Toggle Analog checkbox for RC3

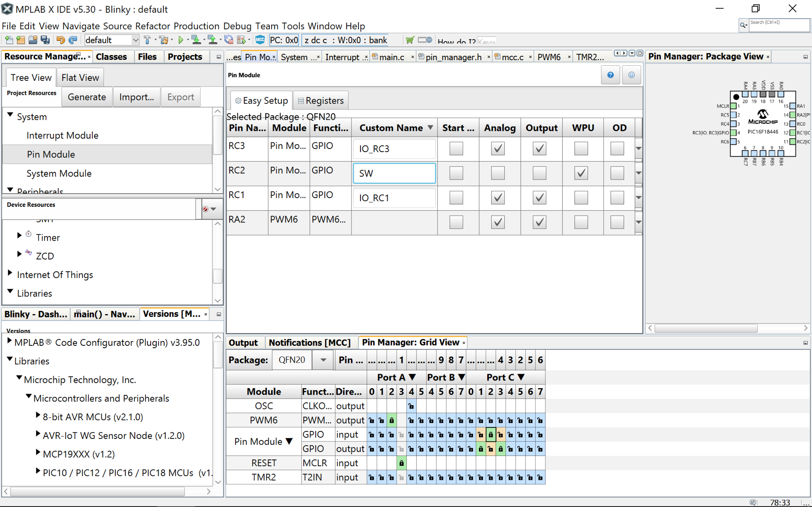pyautogui.click(x=498, y=149)
